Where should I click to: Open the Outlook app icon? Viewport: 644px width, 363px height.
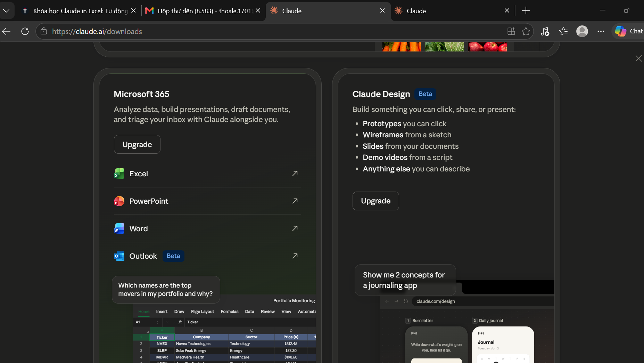(119, 256)
